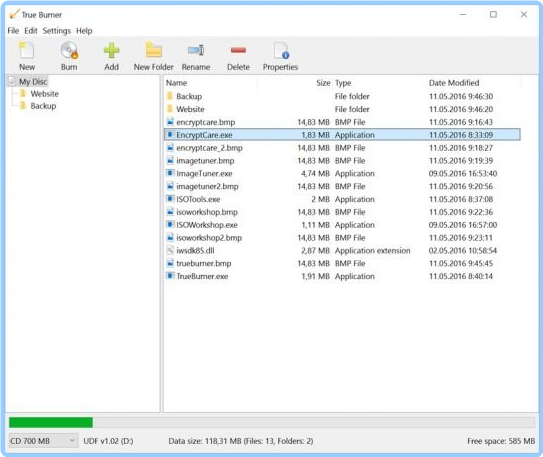
Task: Select Backup folder label in the tree
Action: point(43,106)
